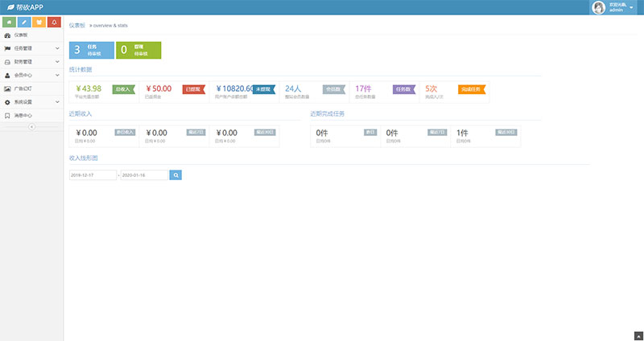Click the green pending 提现 tile
The height and width of the screenshot is (341, 644).
click(x=138, y=50)
